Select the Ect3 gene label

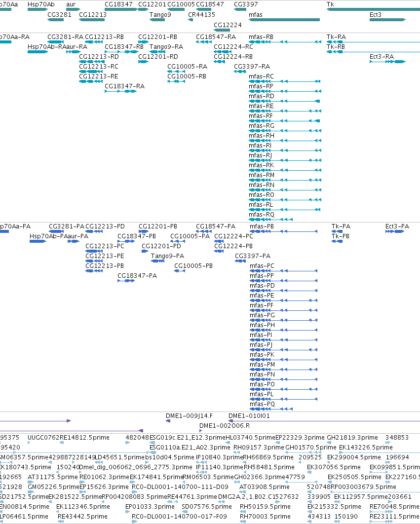[x=375, y=15]
